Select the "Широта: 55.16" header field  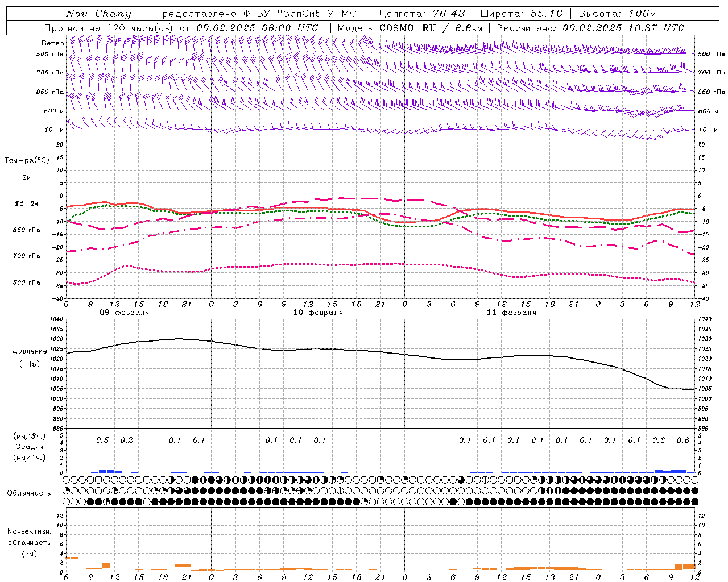pyautogui.click(x=522, y=14)
